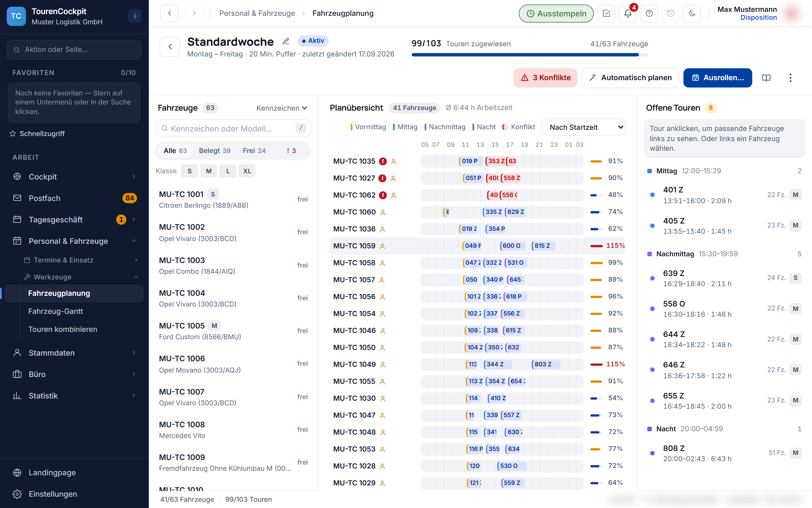Viewport: 812px width, 508px height.
Task: Open Einstellungen in the sidebar
Action: coord(74,494)
